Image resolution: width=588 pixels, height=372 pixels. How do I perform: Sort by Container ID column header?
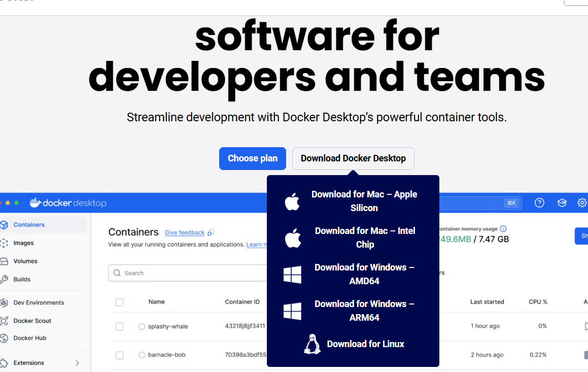pyautogui.click(x=242, y=302)
